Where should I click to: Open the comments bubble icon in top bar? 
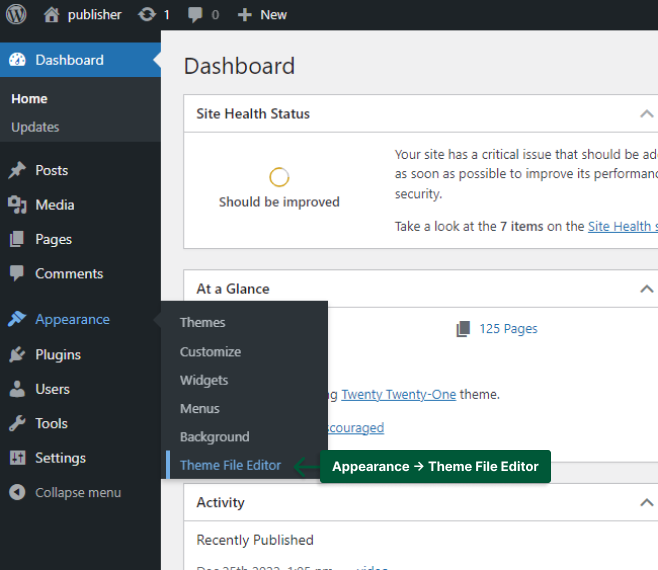[x=194, y=15]
